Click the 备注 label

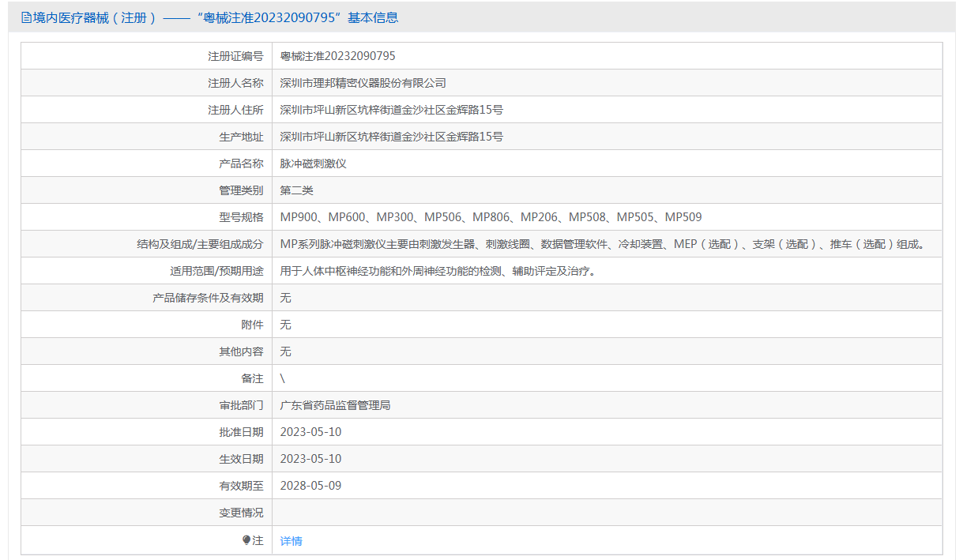click(252, 378)
